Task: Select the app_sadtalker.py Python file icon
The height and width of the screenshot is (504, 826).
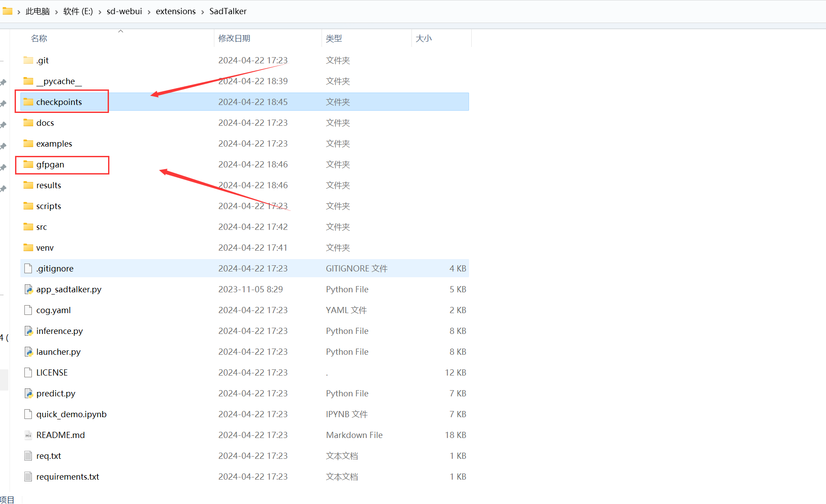Action: coord(28,289)
